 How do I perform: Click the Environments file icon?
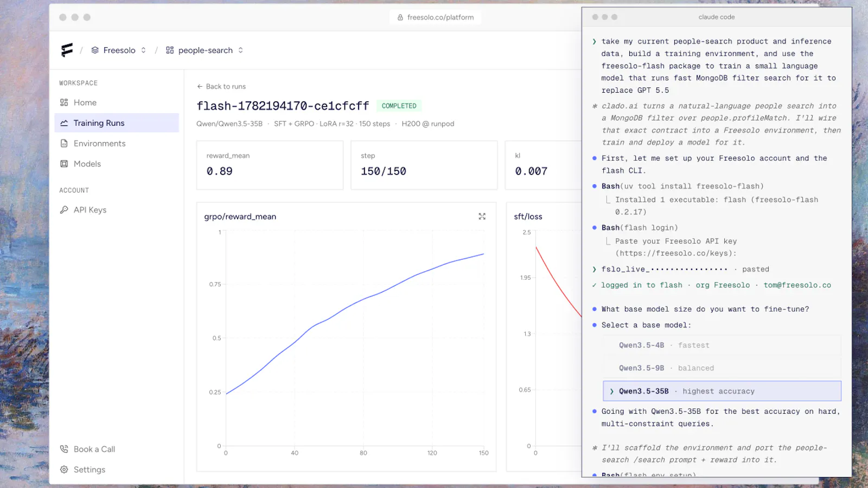(x=64, y=144)
